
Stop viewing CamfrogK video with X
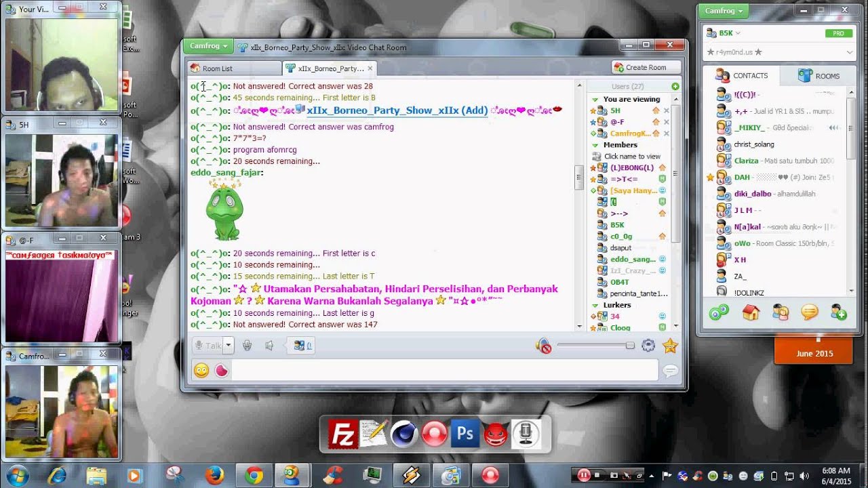coord(667,134)
